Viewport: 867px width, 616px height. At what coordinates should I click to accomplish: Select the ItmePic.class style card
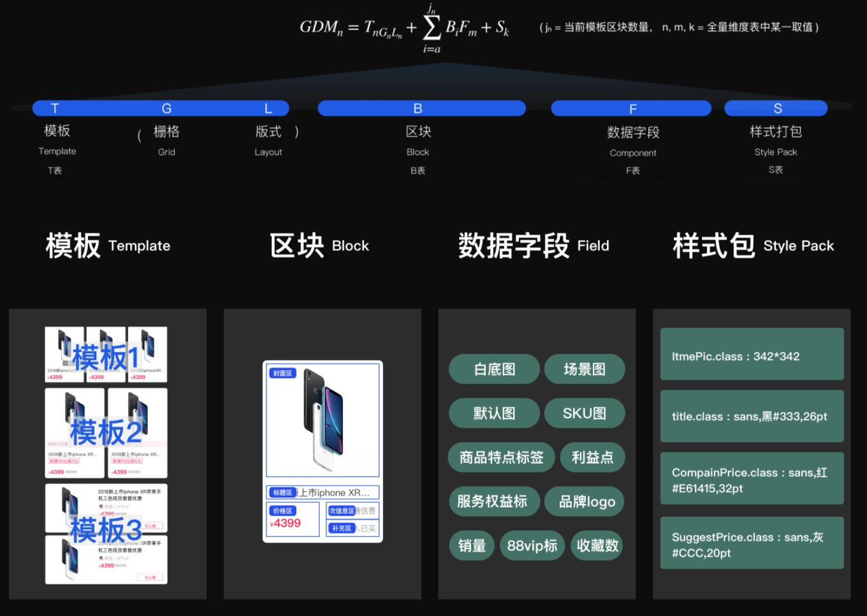tap(752, 354)
